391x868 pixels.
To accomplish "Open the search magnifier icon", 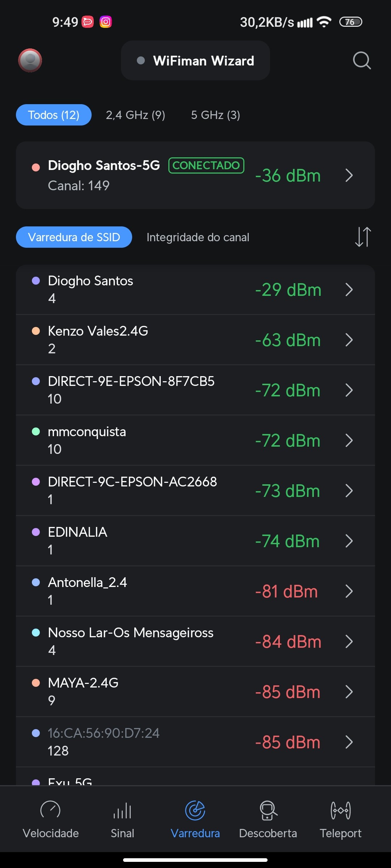I will [362, 60].
